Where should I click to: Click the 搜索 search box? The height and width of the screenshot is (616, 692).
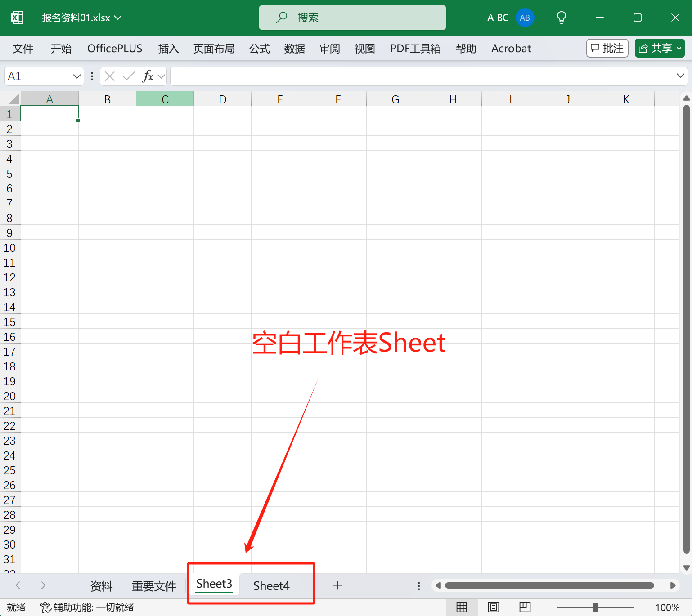tap(352, 18)
